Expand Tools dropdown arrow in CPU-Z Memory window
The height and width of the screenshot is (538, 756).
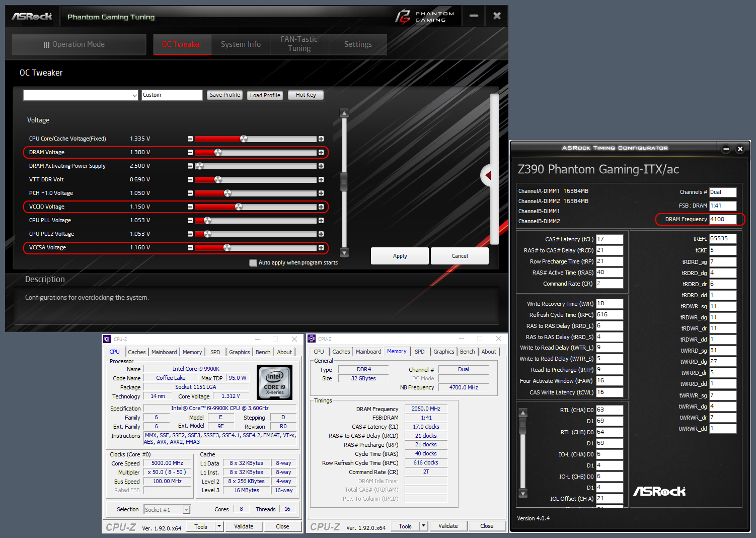point(424,526)
